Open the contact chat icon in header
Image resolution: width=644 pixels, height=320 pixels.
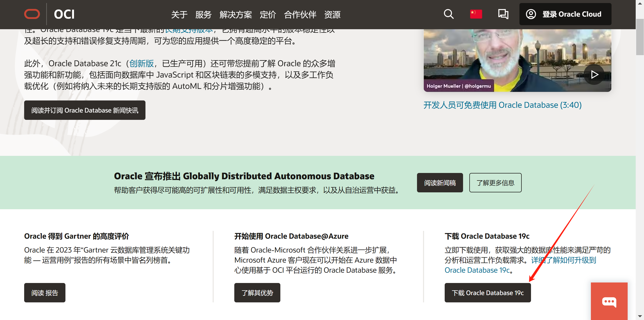pos(503,14)
